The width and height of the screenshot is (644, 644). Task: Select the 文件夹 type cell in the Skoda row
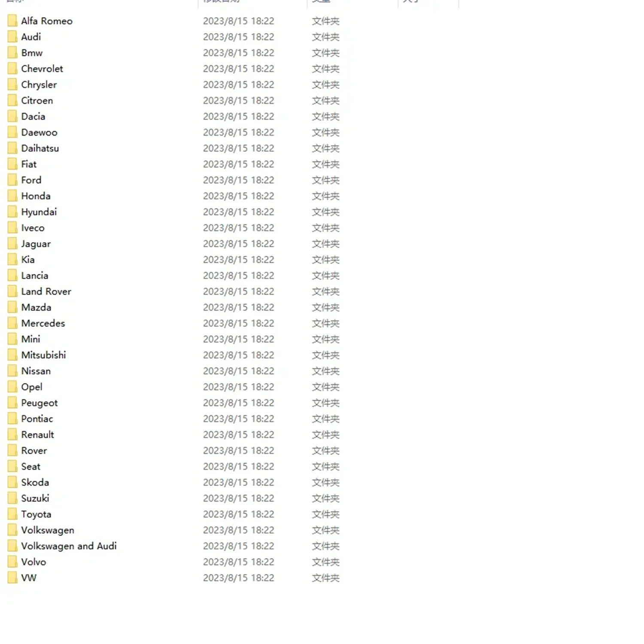326,482
